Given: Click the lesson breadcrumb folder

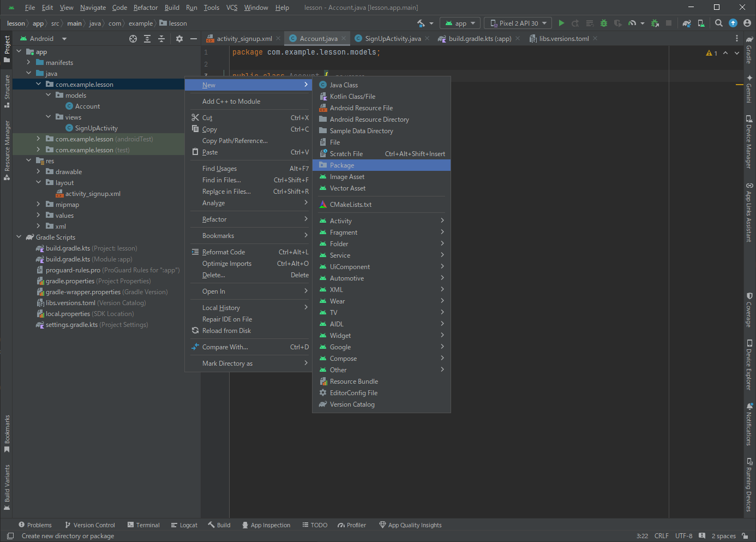Looking at the screenshot, I should [x=173, y=23].
